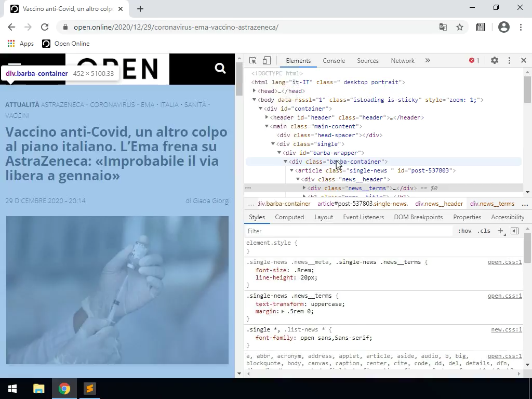Open Chrome three-dot menu
The width and height of the screenshot is (532, 399).
[x=521, y=27]
